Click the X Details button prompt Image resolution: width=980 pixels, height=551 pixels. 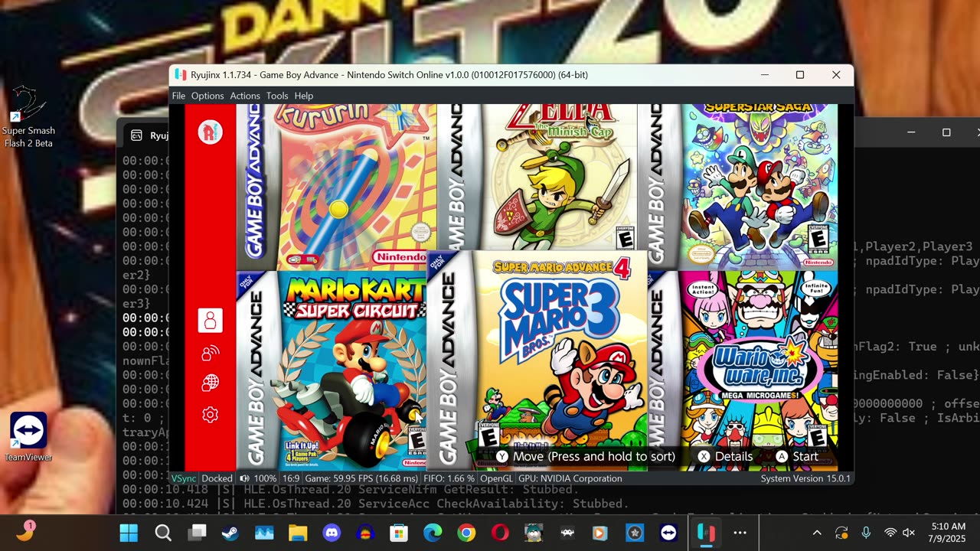point(725,456)
